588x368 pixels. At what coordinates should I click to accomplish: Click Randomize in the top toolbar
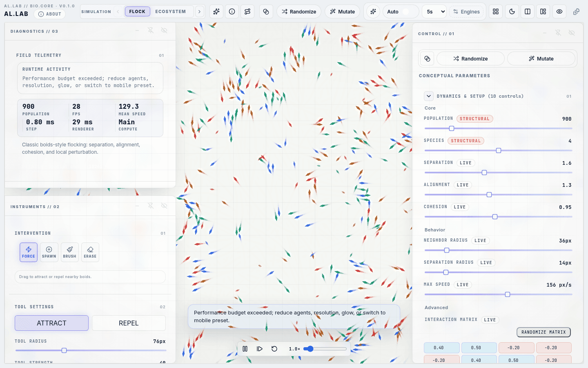pos(299,11)
